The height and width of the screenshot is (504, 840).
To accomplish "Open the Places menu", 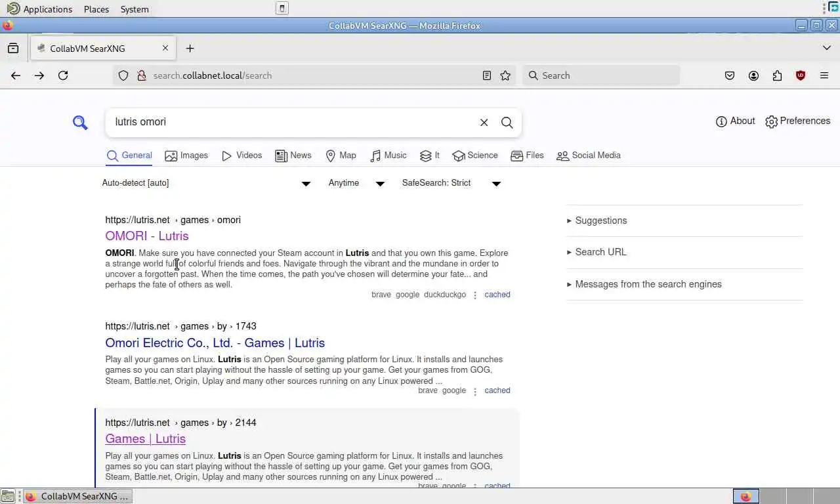I will (x=96, y=9).
